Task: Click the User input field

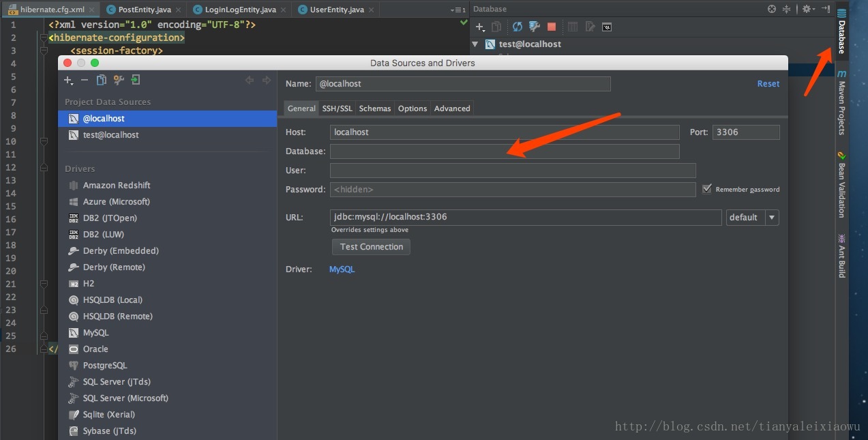Action: tap(513, 170)
